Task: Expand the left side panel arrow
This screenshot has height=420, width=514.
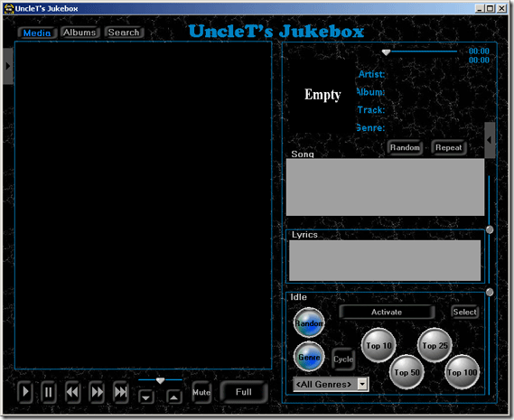Action: tap(8, 66)
